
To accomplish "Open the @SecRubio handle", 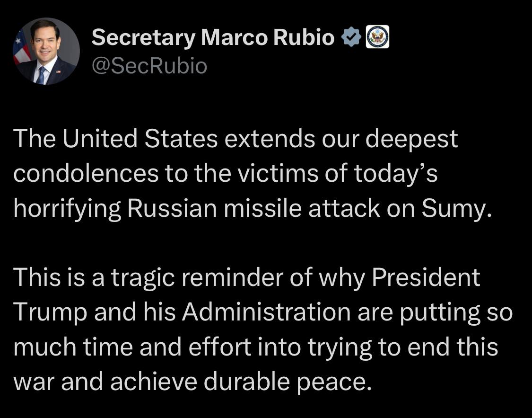I will coord(149,66).
